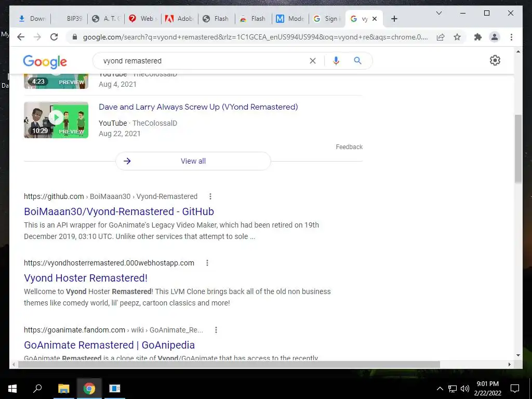Click the vyondhosterremastered.000webhostapp.com URL
This screenshot has height=399, width=532.
click(x=109, y=263)
